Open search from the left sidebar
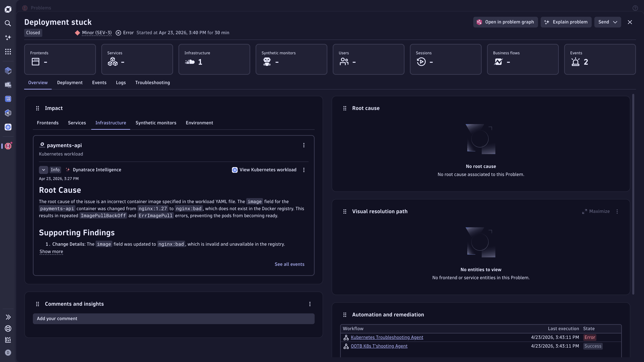Image resolution: width=644 pixels, height=362 pixels. click(8, 23)
